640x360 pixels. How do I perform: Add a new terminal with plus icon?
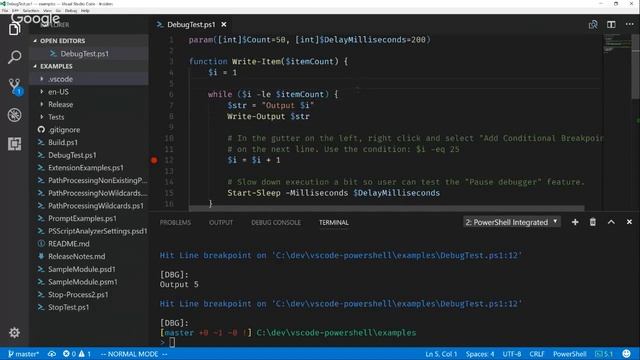click(575, 222)
